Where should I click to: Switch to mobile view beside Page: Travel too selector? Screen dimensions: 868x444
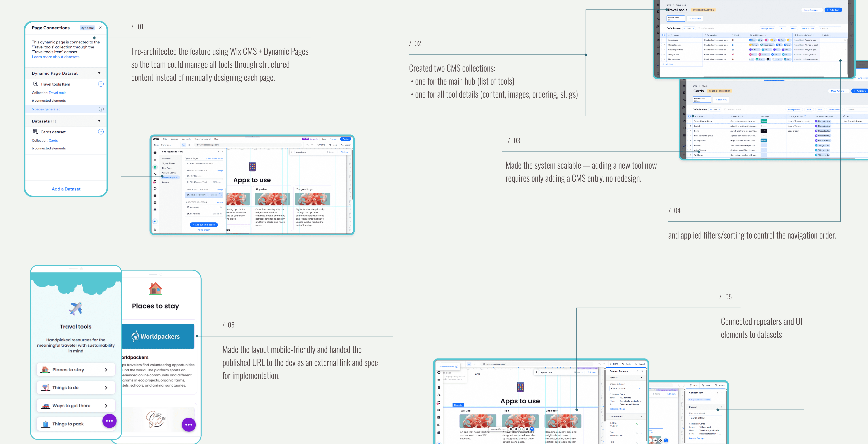(189, 145)
